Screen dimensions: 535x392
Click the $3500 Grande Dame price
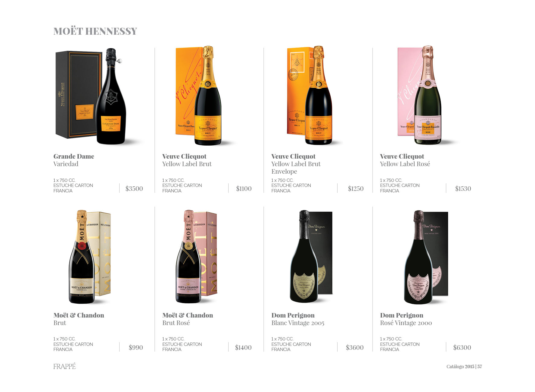point(134,189)
